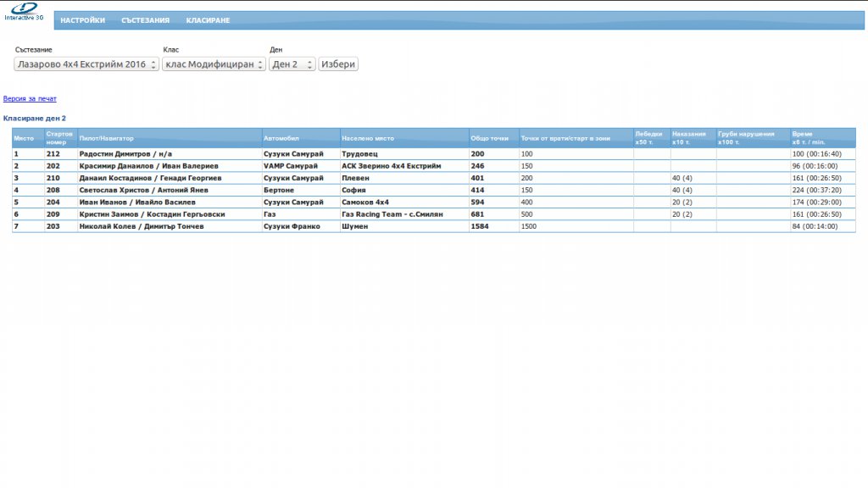Open the Версия за печат link
This screenshot has width=868, height=488.
pos(30,98)
